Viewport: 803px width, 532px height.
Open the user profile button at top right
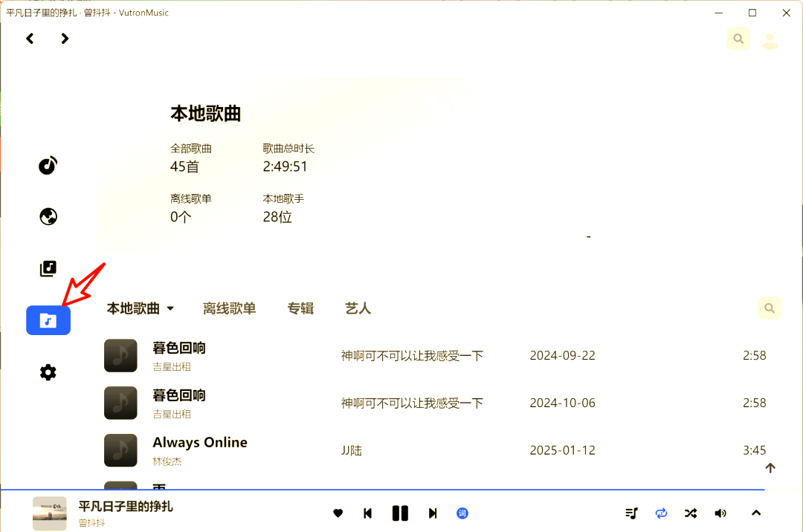tap(770, 39)
